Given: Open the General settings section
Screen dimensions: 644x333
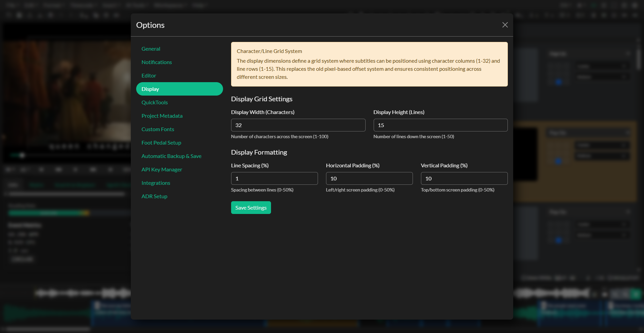Looking at the screenshot, I should pos(151,49).
